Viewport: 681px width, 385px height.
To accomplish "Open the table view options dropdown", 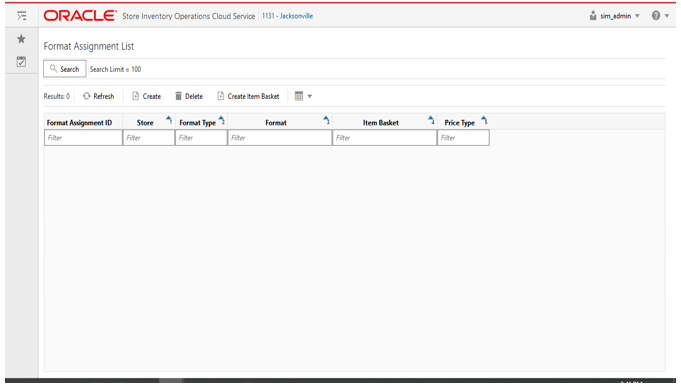I will click(x=304, y=96).
